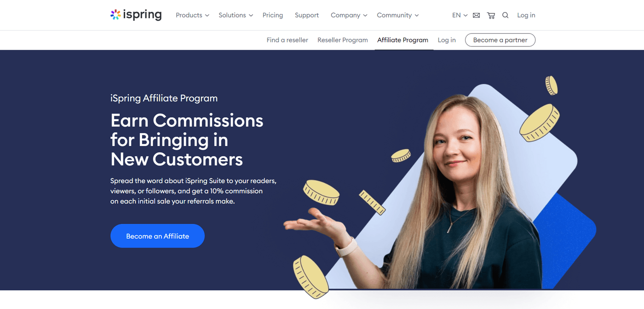The image size is (644, 309).
Task: Go to Pricing page
Action: coord(273,15)
